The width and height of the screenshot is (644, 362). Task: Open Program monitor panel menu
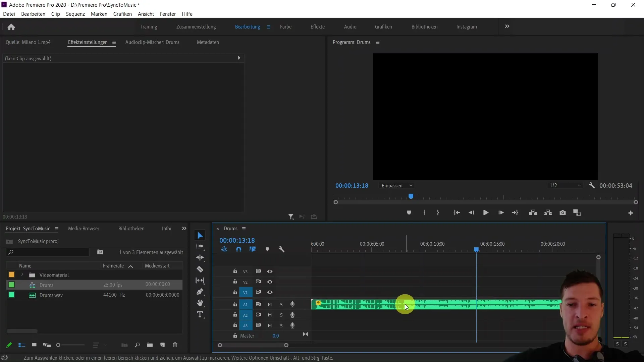pyautogui.click(x=378, y=42)
